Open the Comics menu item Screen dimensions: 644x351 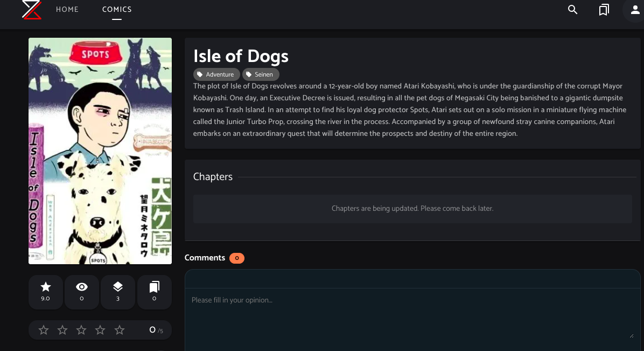point(117,10)
